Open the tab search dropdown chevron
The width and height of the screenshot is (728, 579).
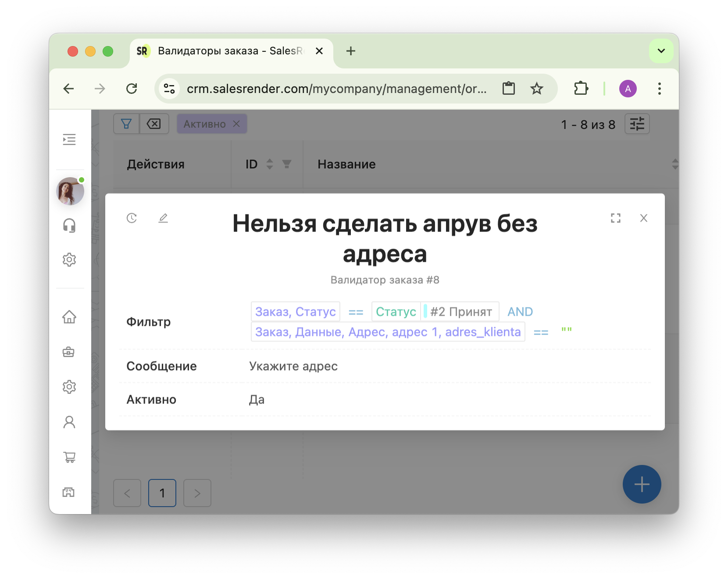coord(661,51)
